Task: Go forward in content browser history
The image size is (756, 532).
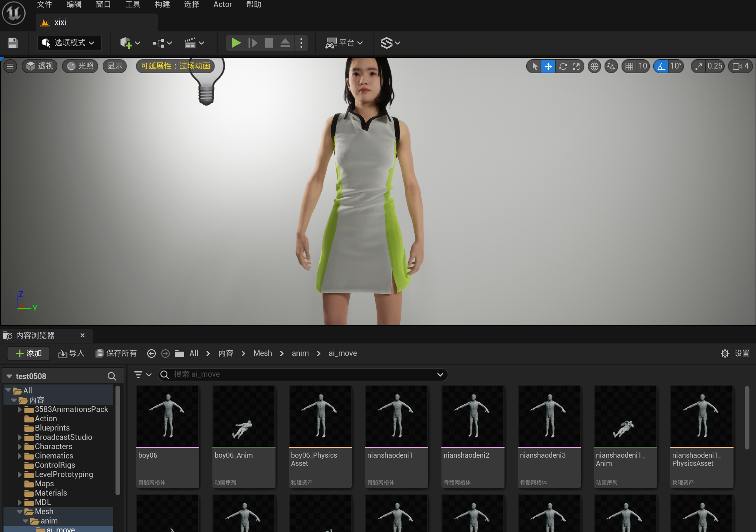Action: click(165, 353)
